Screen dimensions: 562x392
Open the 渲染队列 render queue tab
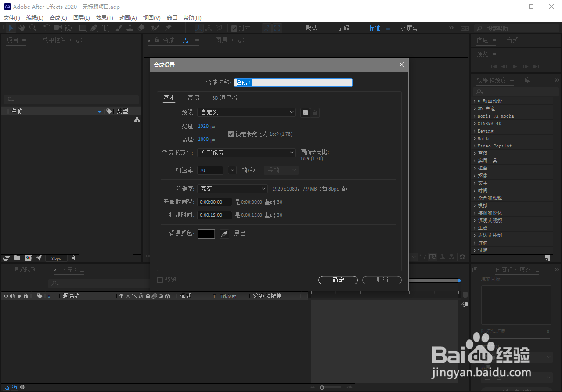[25, 270]
